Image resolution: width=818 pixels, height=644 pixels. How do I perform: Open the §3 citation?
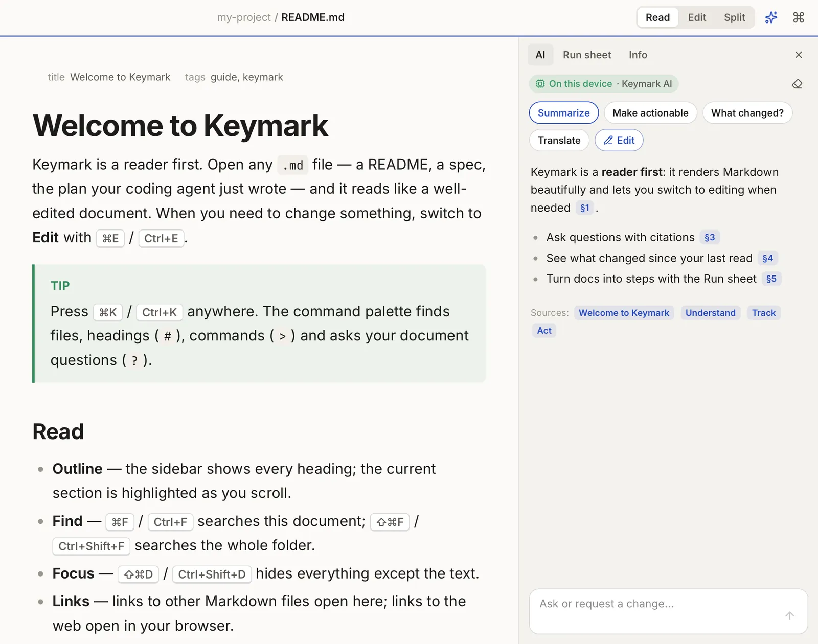pos(710,237)
